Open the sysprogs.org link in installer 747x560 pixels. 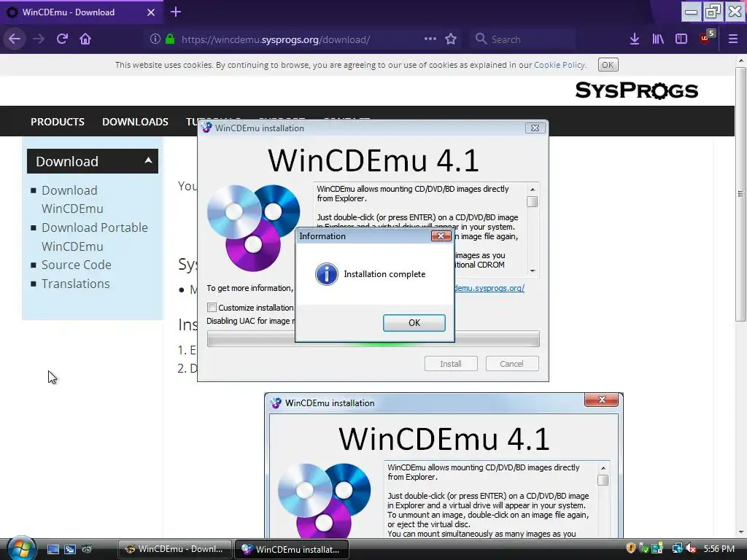(489, 288)
